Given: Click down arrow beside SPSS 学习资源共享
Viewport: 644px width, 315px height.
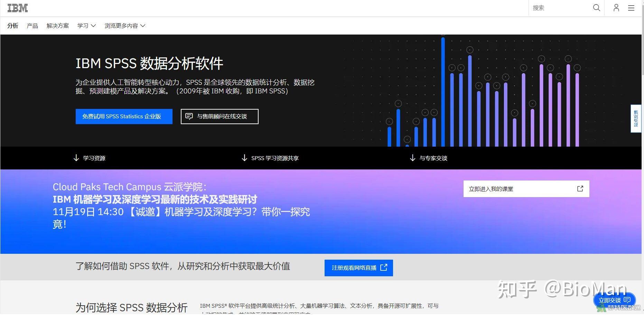Looking at the screenshot, I should 244,158.
